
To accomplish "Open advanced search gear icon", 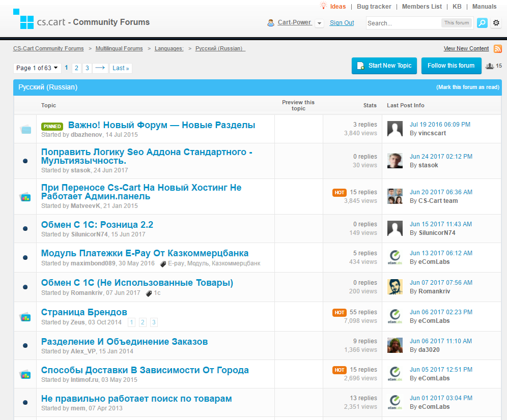I will [496, 23].
